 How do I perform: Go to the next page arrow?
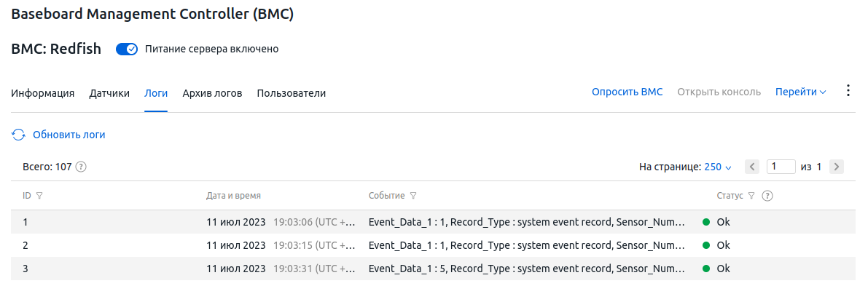click(x=837, y=167)
